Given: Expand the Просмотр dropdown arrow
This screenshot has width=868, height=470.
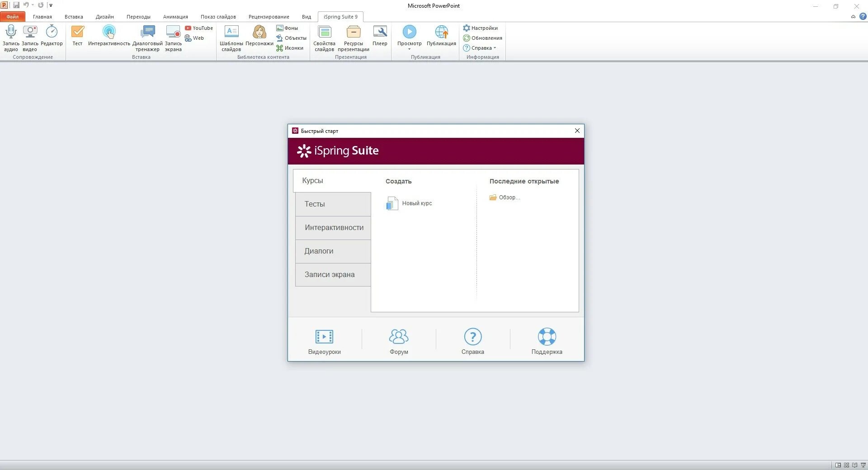Looking at the screenshot, I should (410, 49).
